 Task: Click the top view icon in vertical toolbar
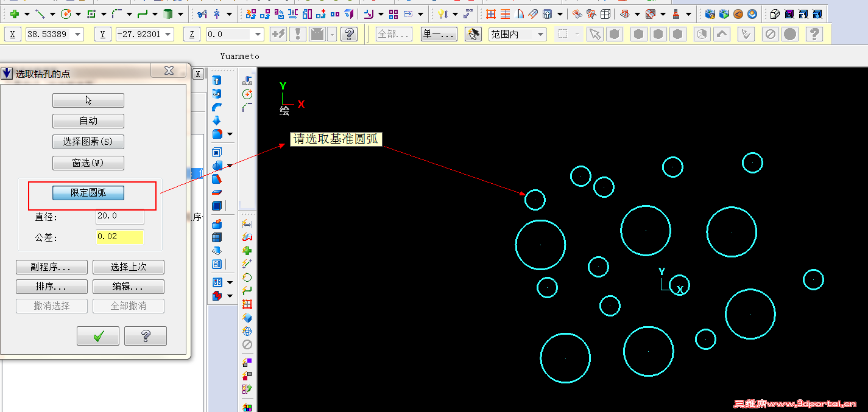pyautogui.click(x=217, y=80)
